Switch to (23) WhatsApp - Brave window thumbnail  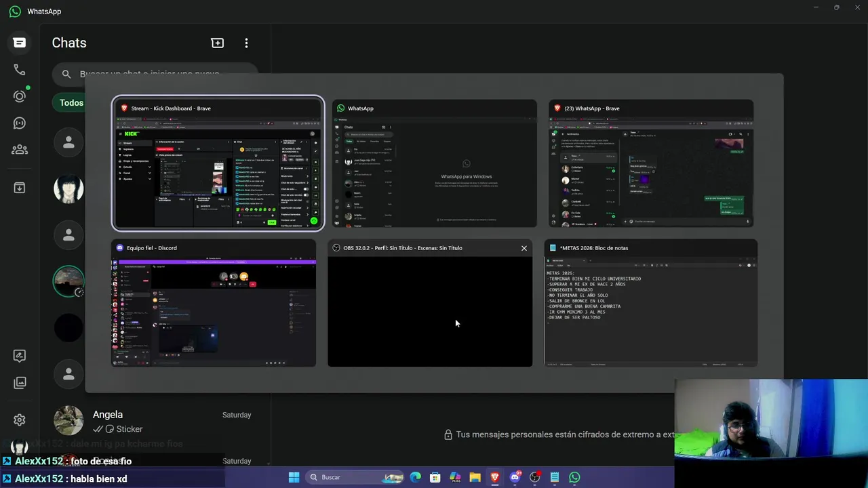651,163
